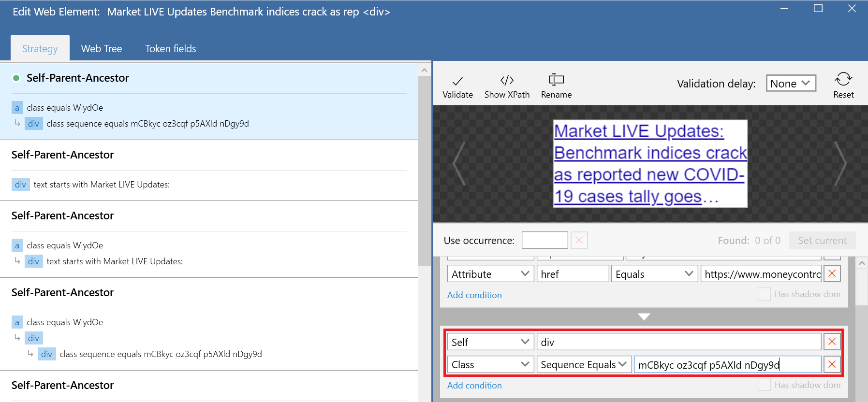
Task: Reset the strategy with Reset icon
Action: [x=843, y=79]
